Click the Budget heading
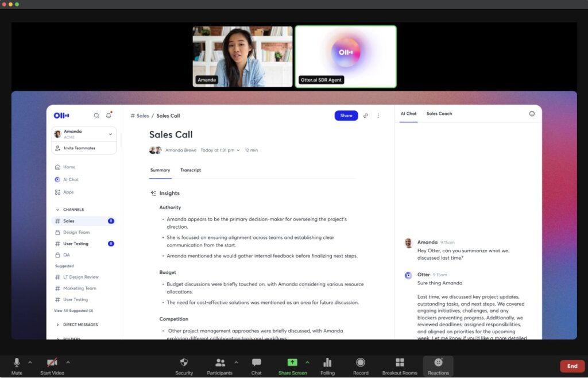Screen dimensions: 588x378 tap(168, 272)
